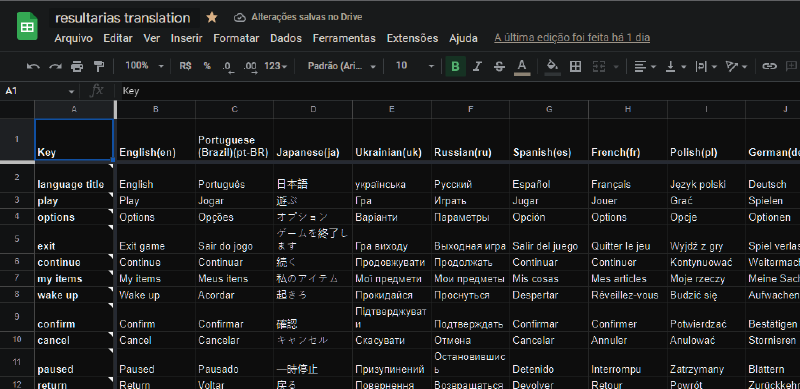800x389 pixels.
Task: Select the cell Despertar
Action: point(549,295)
